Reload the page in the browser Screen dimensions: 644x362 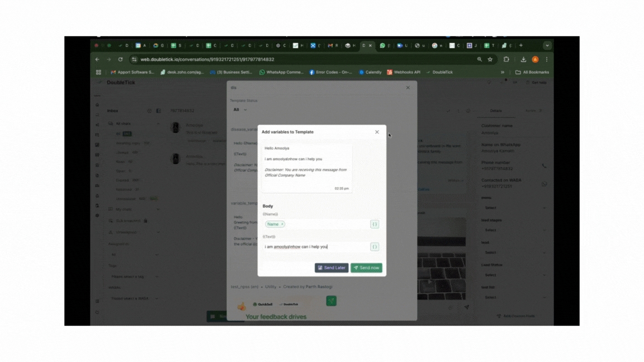(120, 59)
